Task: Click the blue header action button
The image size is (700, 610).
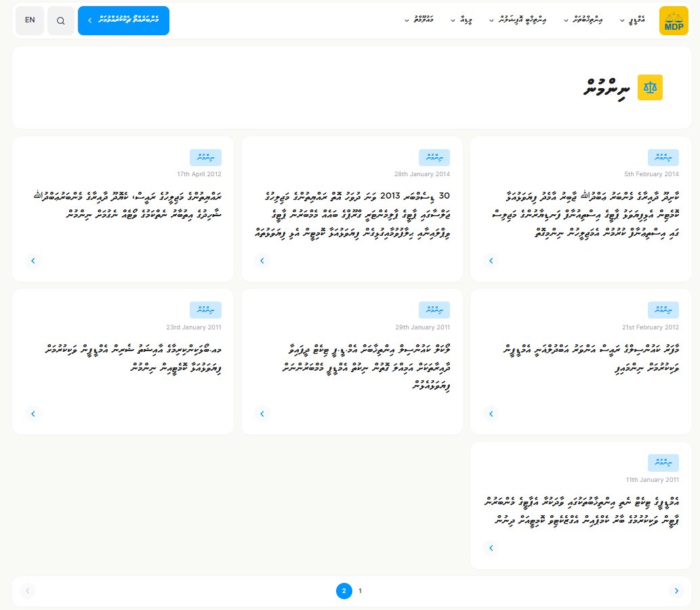Action: [x=123, y=20]
